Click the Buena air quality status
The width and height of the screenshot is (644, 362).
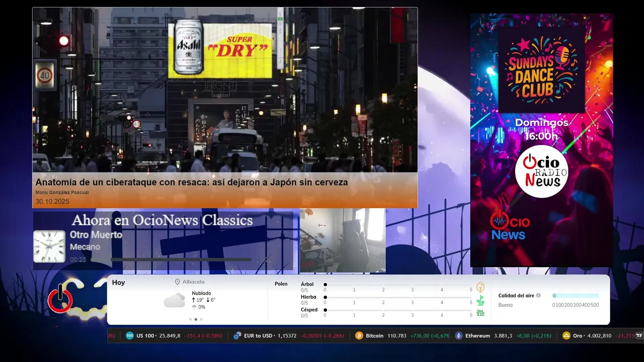pos(506,305)
